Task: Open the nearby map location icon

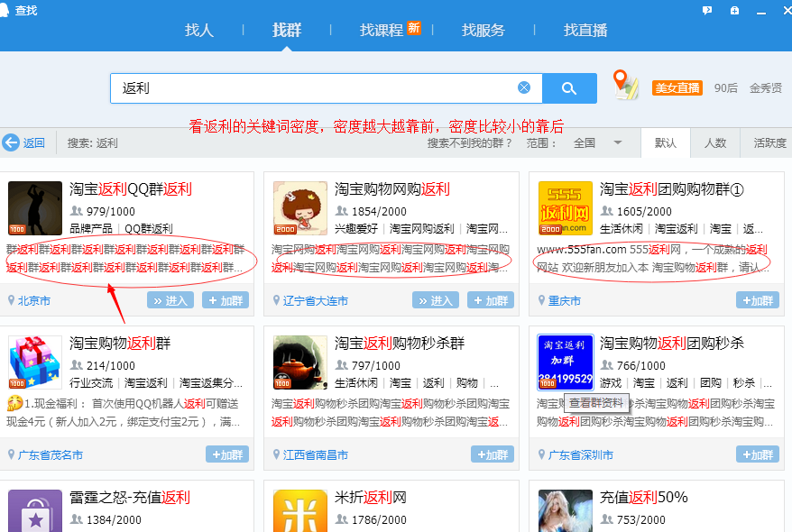Action: coord(625,84)
